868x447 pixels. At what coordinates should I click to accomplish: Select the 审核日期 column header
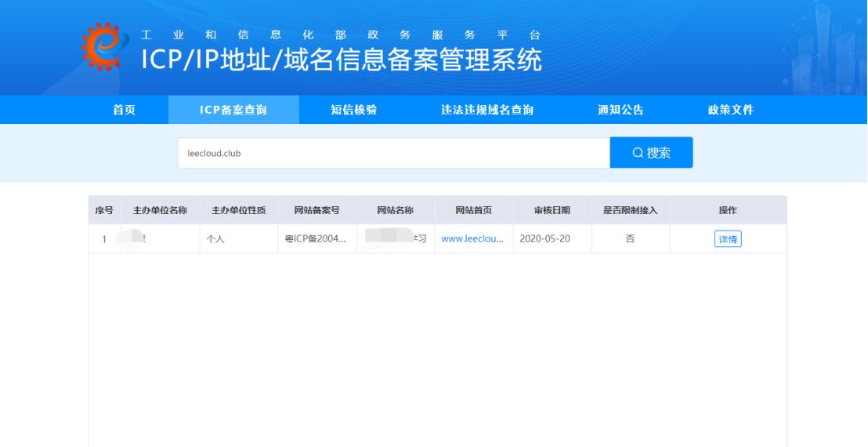coord(552,210)
